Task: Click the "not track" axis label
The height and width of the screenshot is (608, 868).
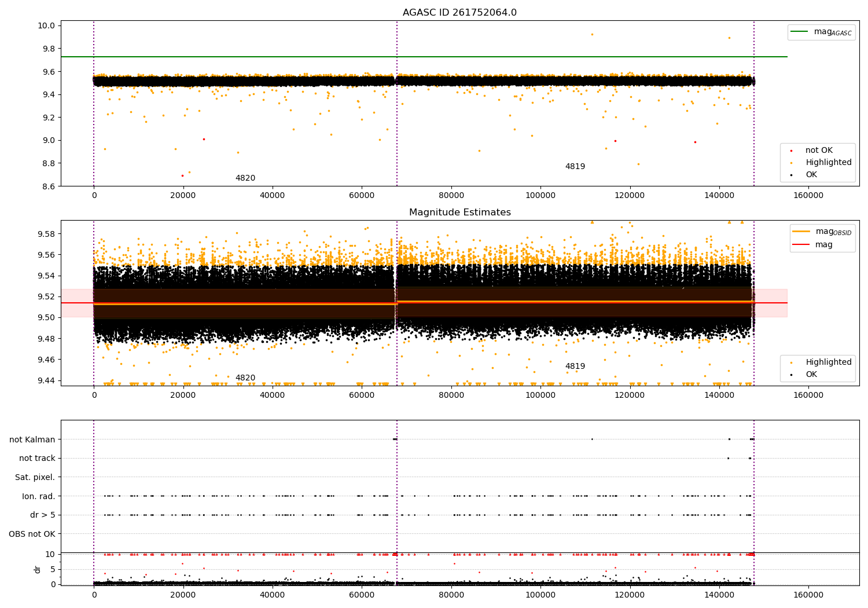Action: [37, 459]
